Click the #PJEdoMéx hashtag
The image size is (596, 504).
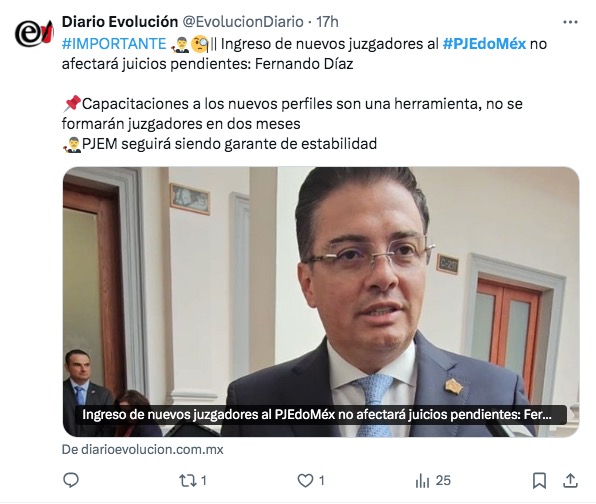[484, 44]
